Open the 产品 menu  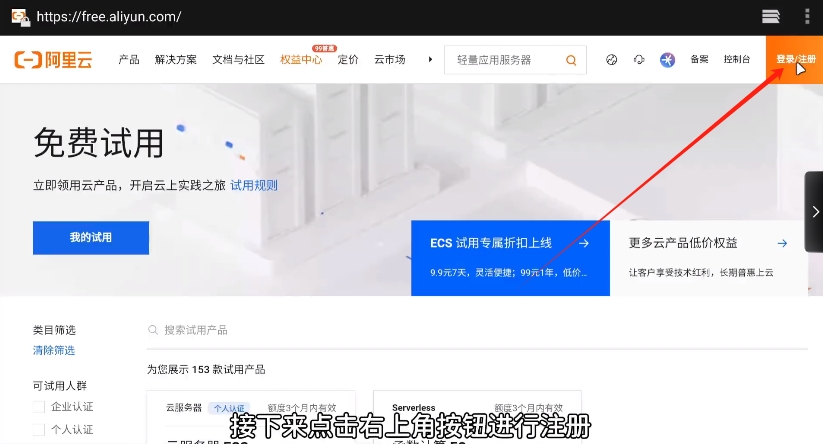click(x=129, y=60)
